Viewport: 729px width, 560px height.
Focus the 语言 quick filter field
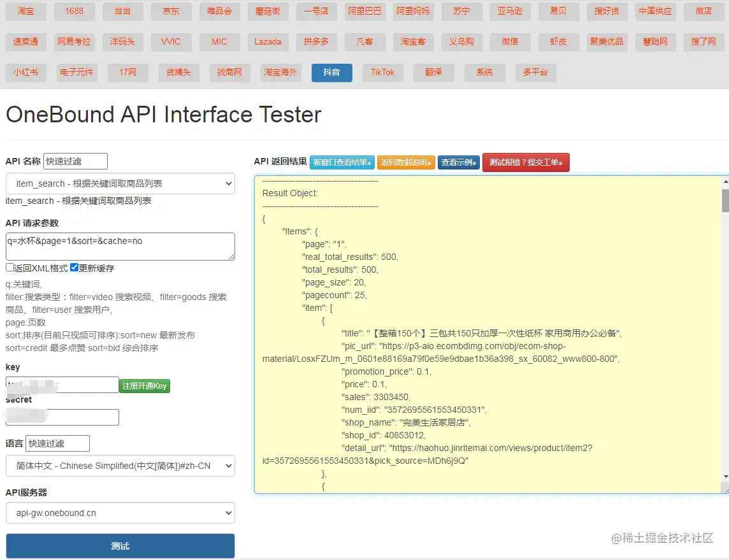[x=57, y=443]
